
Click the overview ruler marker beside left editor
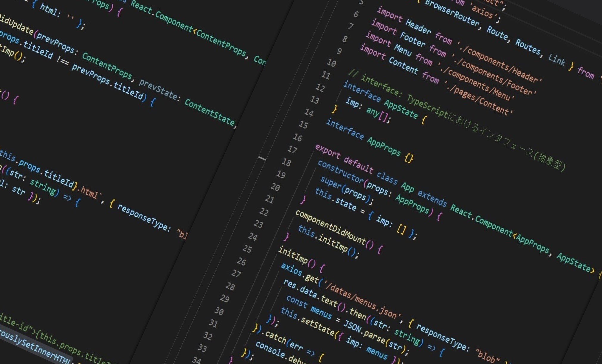point(262,158)
